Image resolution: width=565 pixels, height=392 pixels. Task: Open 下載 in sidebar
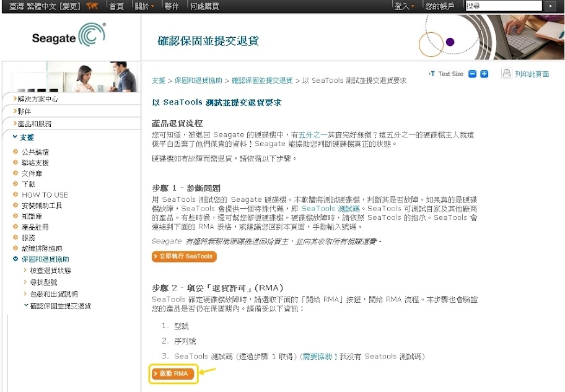tap(28, 184)
